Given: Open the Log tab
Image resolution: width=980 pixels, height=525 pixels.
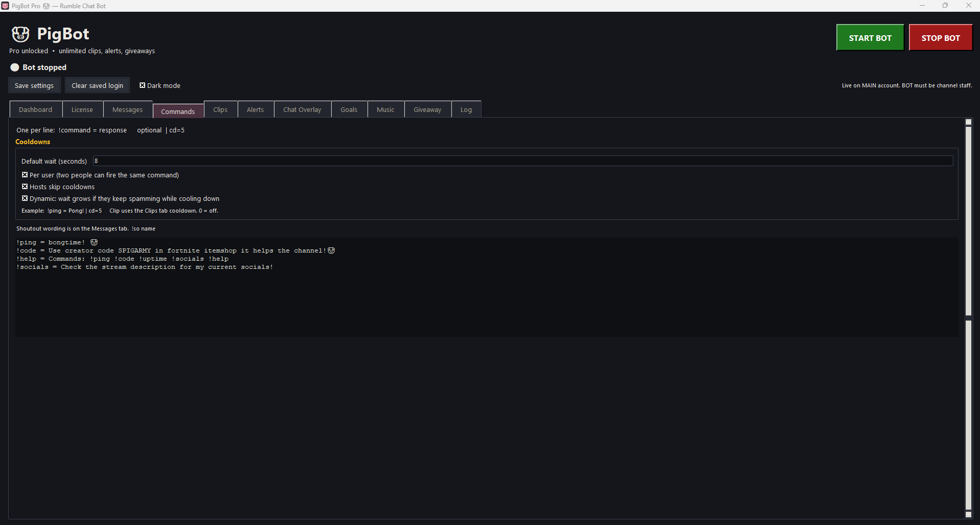Looking at the screenshot, I should click(x=466, y=109).
